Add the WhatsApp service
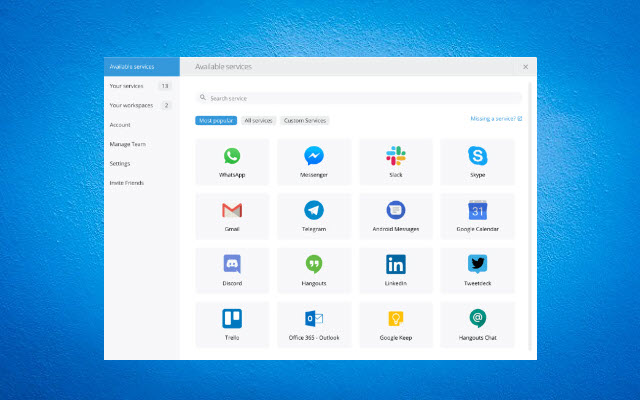This screenshot has width=640, height=400. (x=232, y=162)
